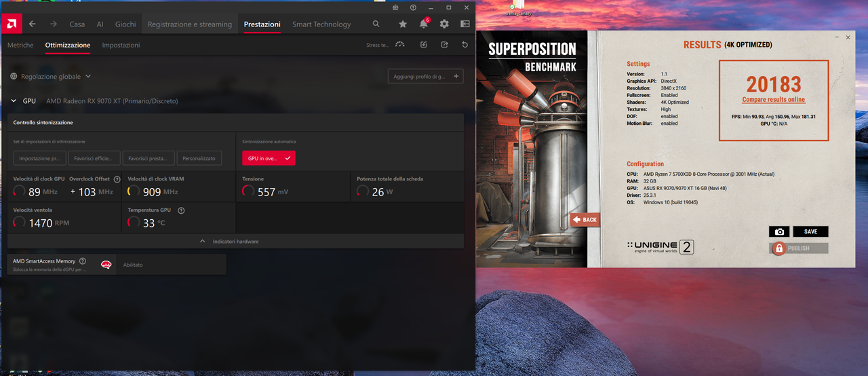Select Ottimizzazione subtab
This screenshot has height=376, width=868.
point(68,45)
